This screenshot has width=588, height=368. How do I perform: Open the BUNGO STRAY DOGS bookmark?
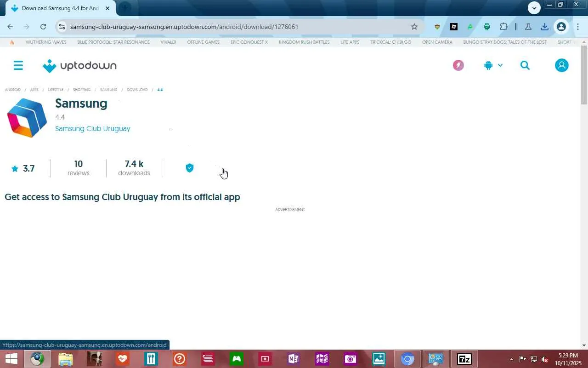coord(505,42)
